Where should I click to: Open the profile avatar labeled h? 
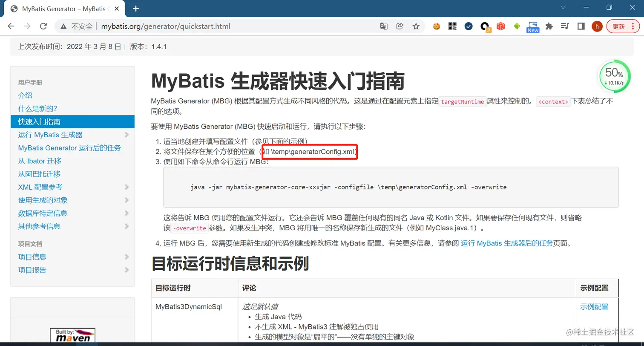597,26
